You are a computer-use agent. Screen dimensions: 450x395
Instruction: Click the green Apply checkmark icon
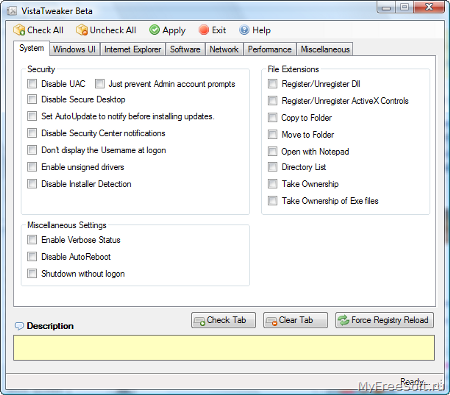(x=154, y=30)
